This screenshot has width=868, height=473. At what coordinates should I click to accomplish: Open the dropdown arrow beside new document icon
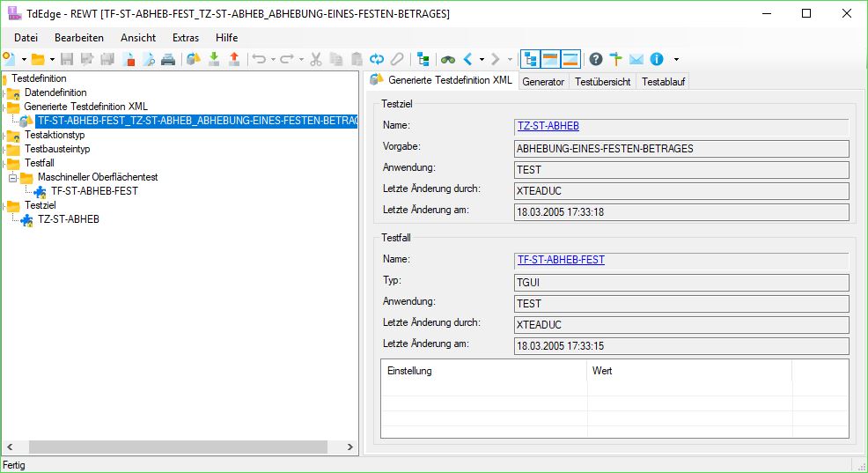pos(24,60)
